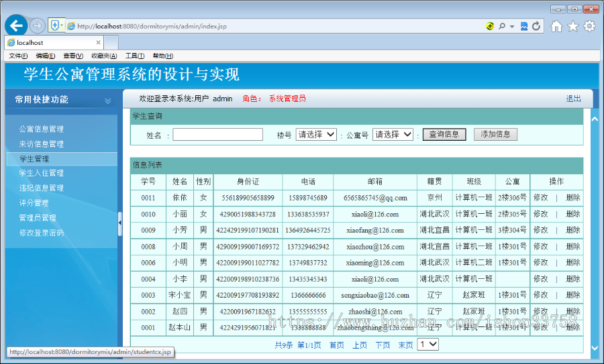This screenshot has width=604, height=364.
Task: Click the 共9条 record count text
Action: (x=284, y=345)
